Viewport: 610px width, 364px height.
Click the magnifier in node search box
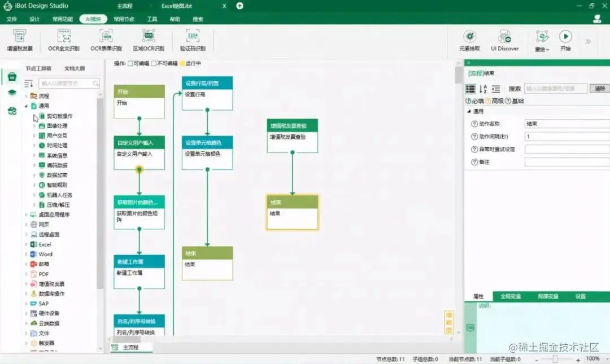(x=95, y=83)
